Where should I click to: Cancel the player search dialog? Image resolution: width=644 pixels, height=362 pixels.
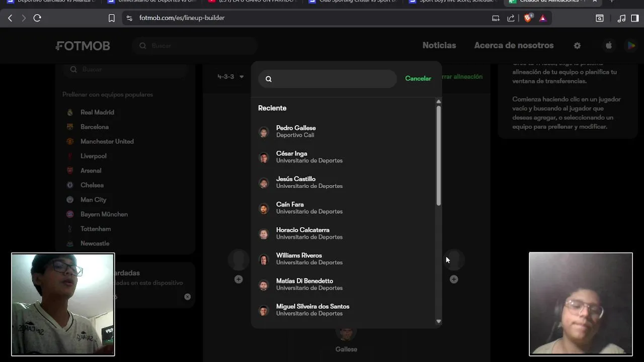[418, 78]
